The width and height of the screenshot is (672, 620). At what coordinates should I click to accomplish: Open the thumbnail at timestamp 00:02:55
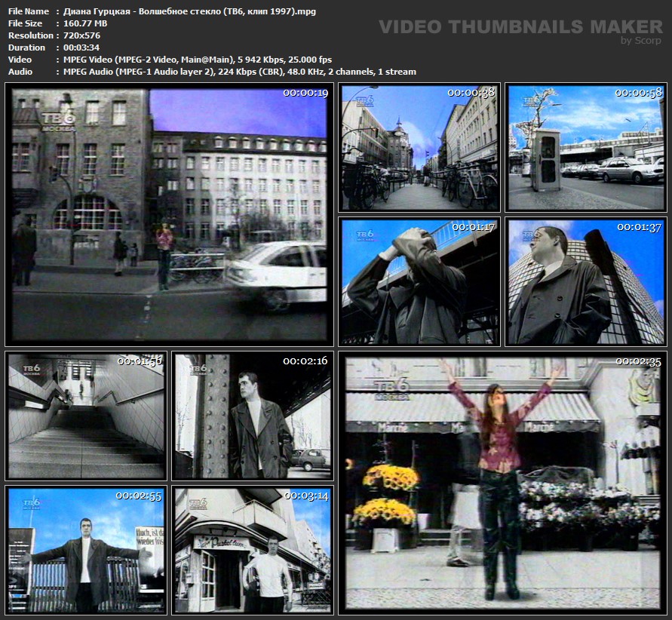pos(86,550)
